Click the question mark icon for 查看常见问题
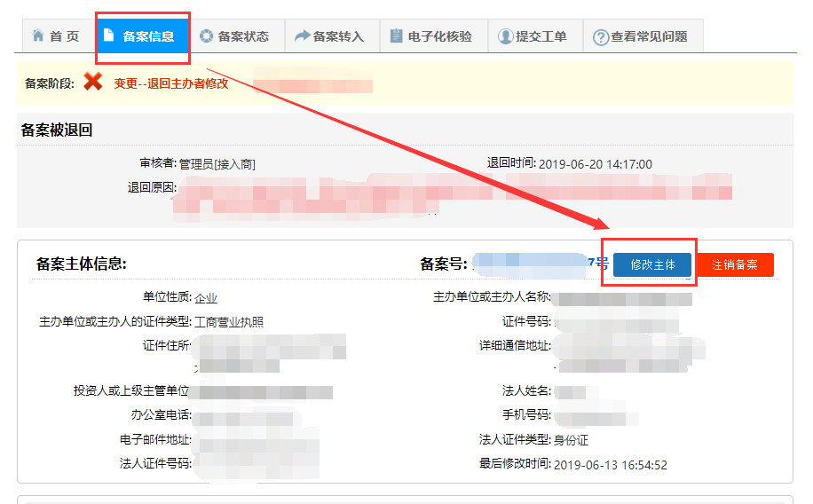Screen dimensions: 813x504 (x=601, y=37)
